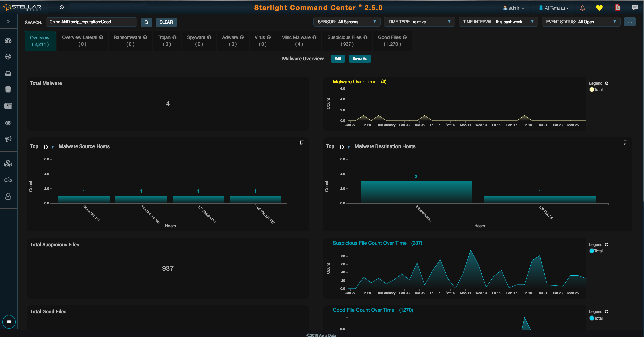
Task: Open the admin user dropdown
Action: point(514,8)
